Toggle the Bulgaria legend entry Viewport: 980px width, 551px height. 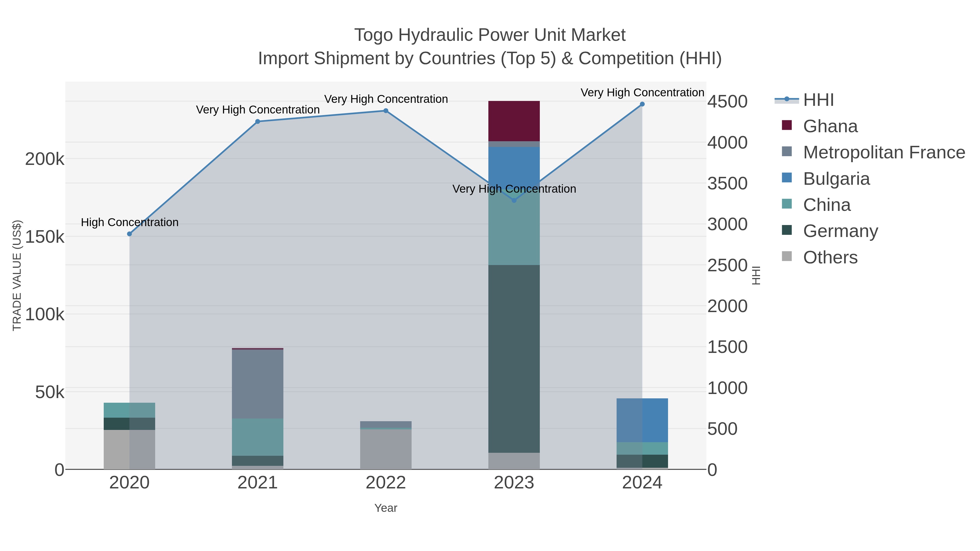click(826, 178)
